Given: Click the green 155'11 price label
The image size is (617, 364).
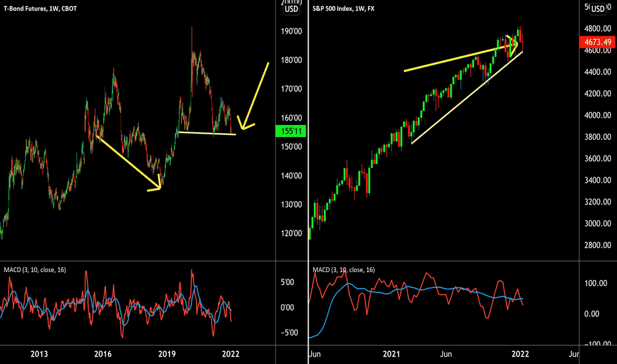Looking at the screenshot, I should pyautogui.click(x=291, y=131).
